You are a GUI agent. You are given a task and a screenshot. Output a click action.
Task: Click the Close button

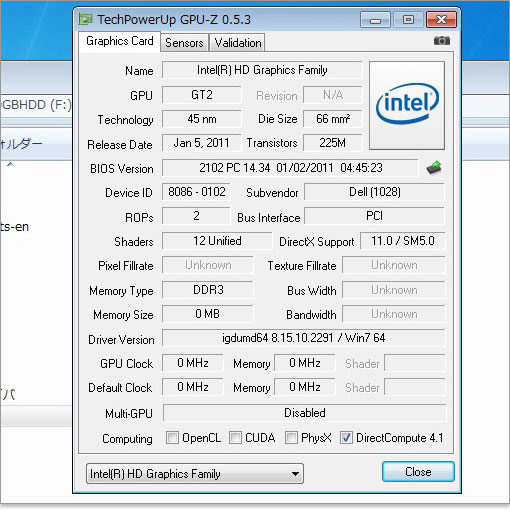418,472
